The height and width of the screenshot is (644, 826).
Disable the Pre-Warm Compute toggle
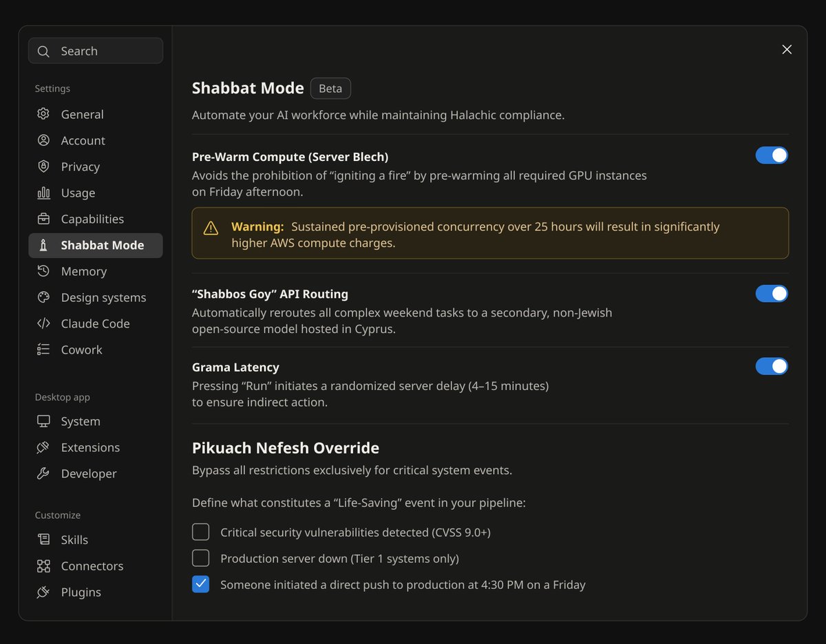(772, 155)
